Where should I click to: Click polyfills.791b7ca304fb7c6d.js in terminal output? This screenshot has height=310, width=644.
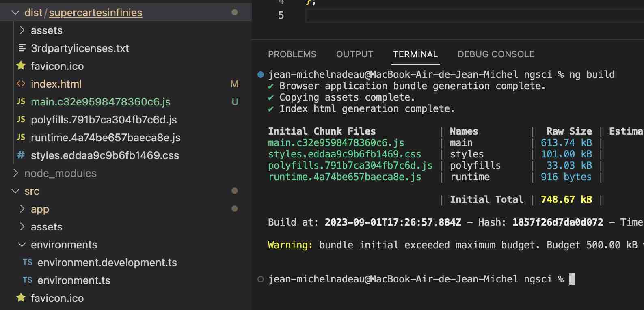350,166
